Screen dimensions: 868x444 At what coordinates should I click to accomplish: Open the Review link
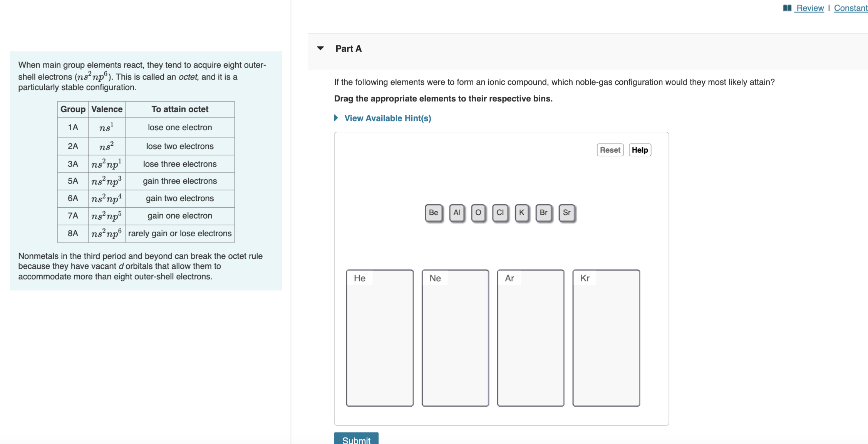810,8
